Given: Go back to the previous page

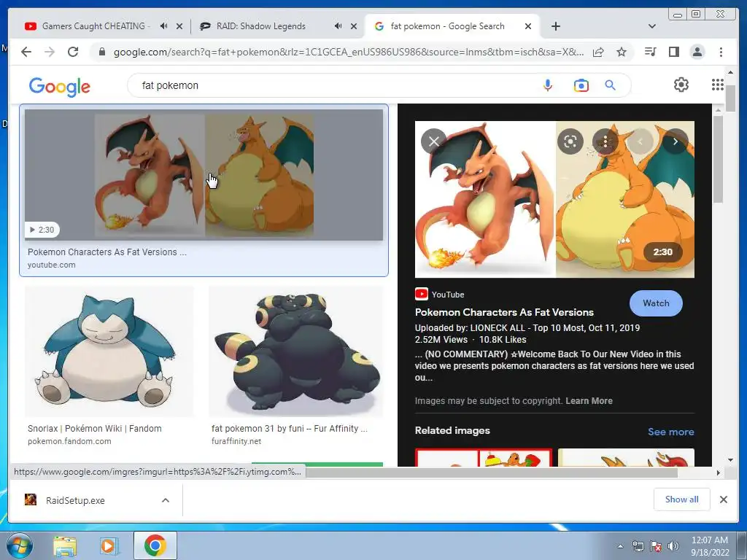Looking at the screenshot, I should [26, 52].
